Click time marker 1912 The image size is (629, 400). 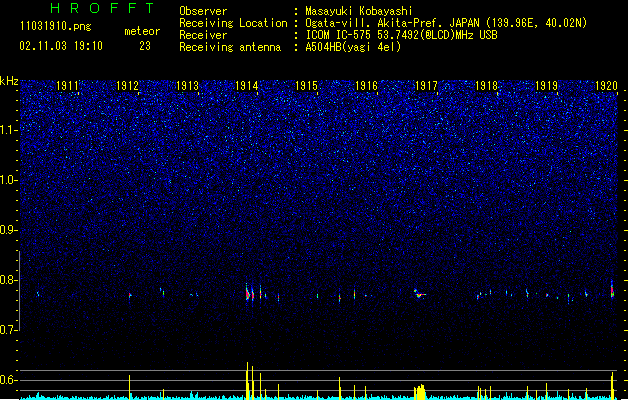(127, 86)
